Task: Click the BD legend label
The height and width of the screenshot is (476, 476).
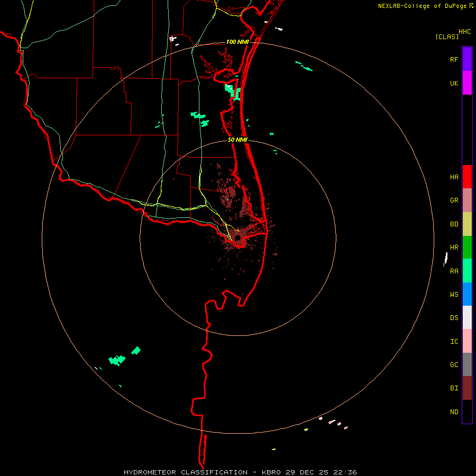Action: pyautogui.click(x=454, y=224)
